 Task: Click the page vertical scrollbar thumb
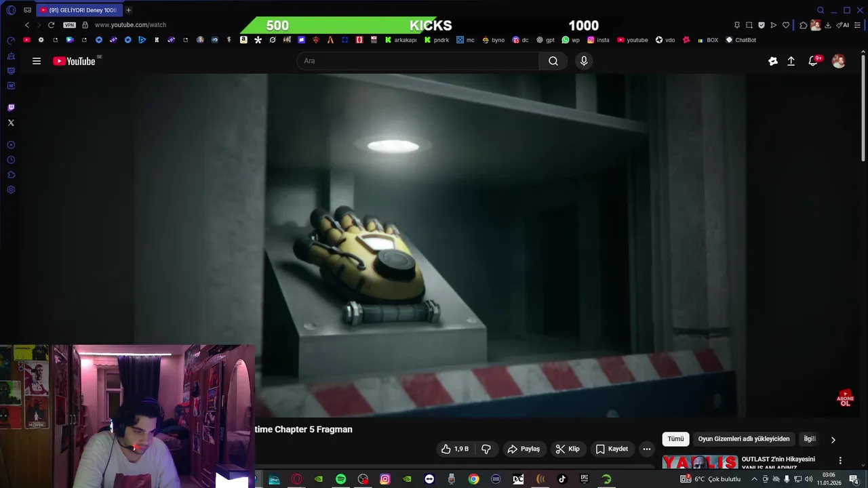[863, 107]
